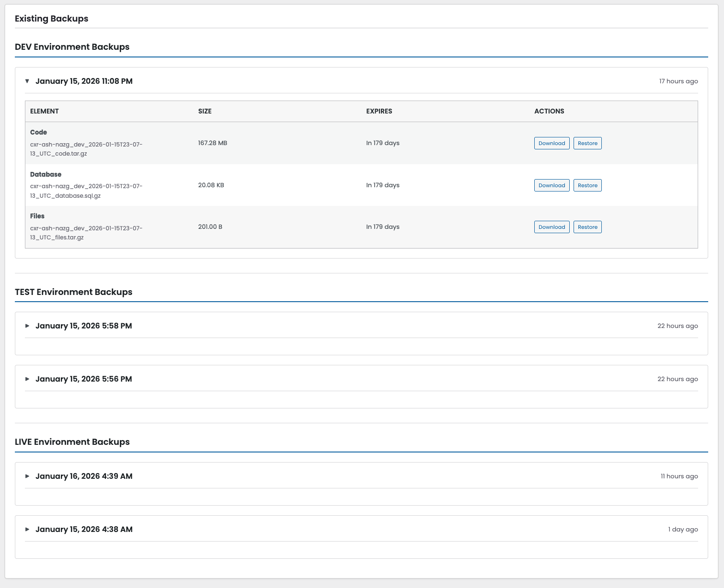Download the Files backup element
The image size is (724, 588).
tap(552, 226)
